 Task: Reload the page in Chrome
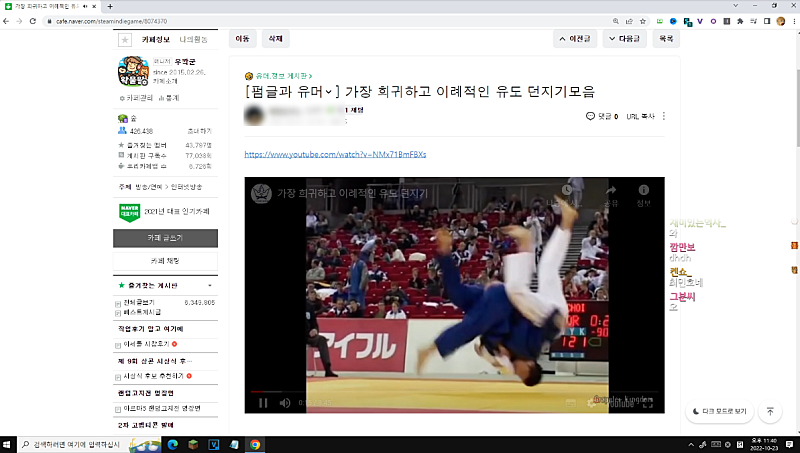point(33,21)
